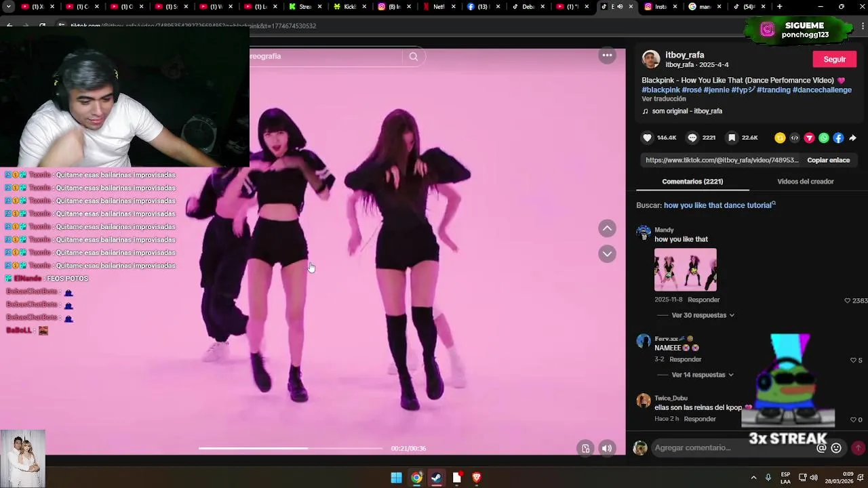Mute the video with the speaker icon
The width and height of the screenshot is (868, 488).
607,448
